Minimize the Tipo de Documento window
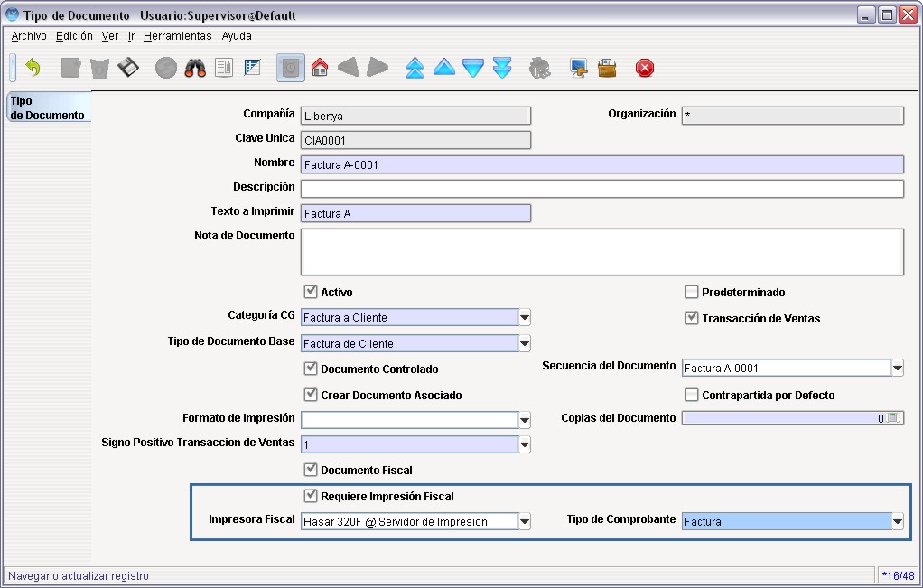923x588 pixels. 865,15
